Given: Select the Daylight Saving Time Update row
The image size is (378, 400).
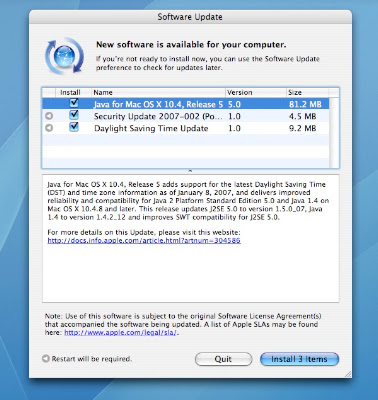Looking at the screenshot, I should tap(186, 128).
